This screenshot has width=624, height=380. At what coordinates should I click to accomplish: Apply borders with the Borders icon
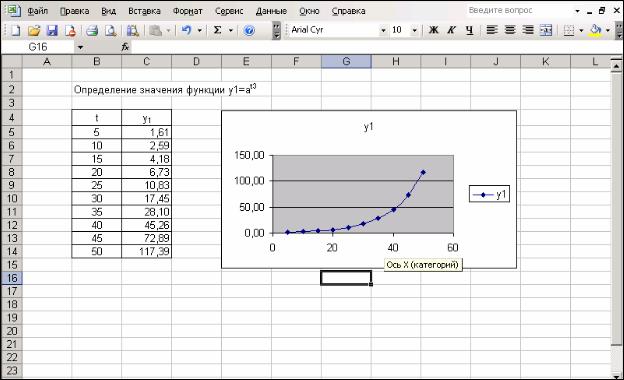point(569,30)
